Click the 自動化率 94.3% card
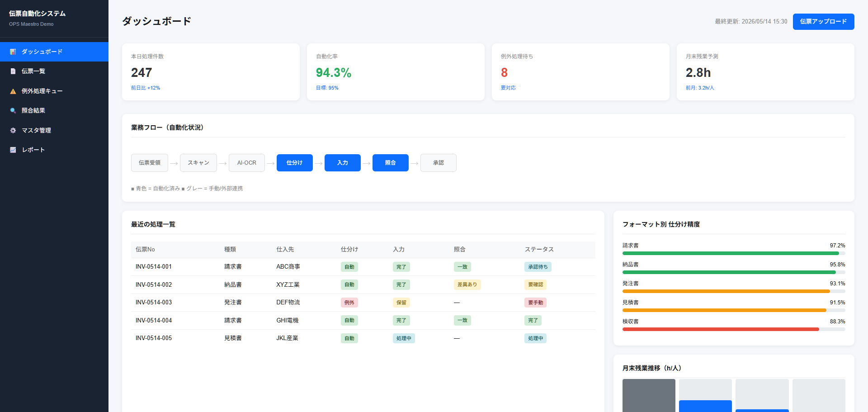 click(x=396, y=72)
